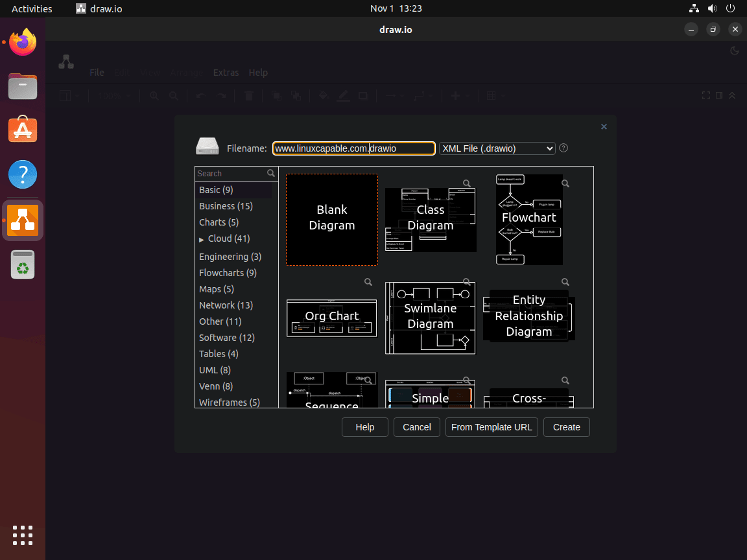The image size is (747, 560).
Task: Select the UML category in the sidebar
Action: coord(215,369)
